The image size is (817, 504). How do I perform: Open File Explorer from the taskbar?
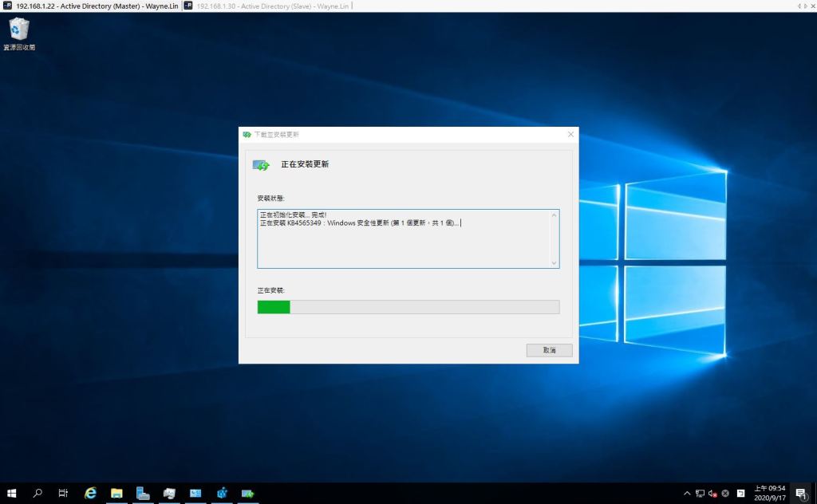tap(116, 494)
